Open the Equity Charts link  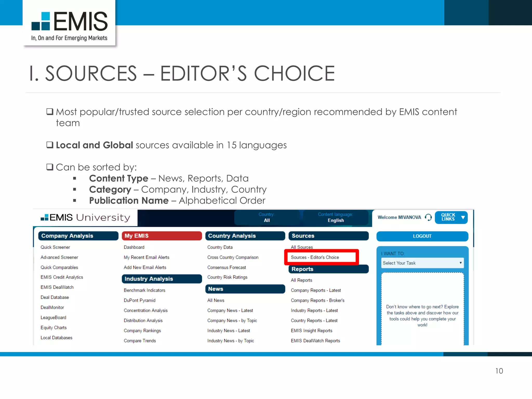pyautogui.click(x=54, y=328)
